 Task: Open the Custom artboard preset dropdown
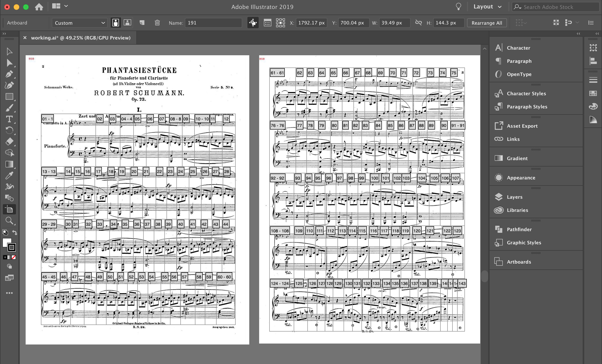(x=79, y=23)
